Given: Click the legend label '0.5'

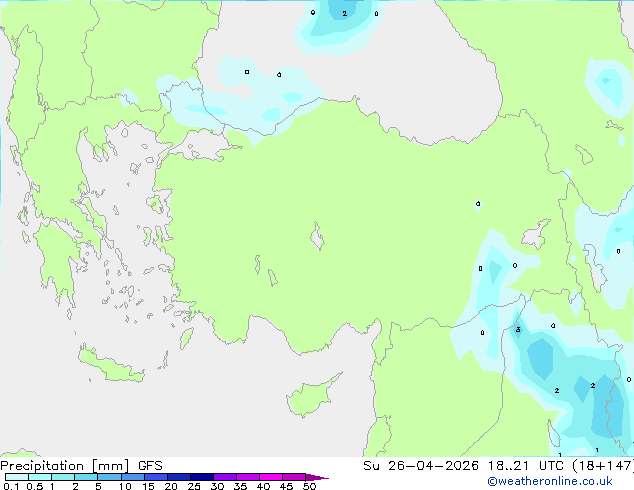Looking at the screenshot, I should pyautogui.click(x=34, y=486).
